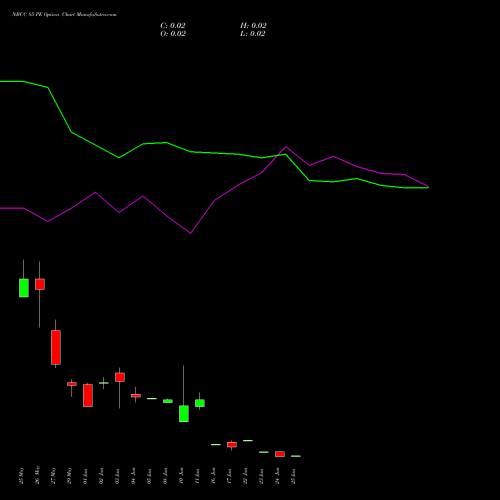500x500 pixels.
Task: Select the red candlestick for 24 Jun
Action: [x=280, y=454]
